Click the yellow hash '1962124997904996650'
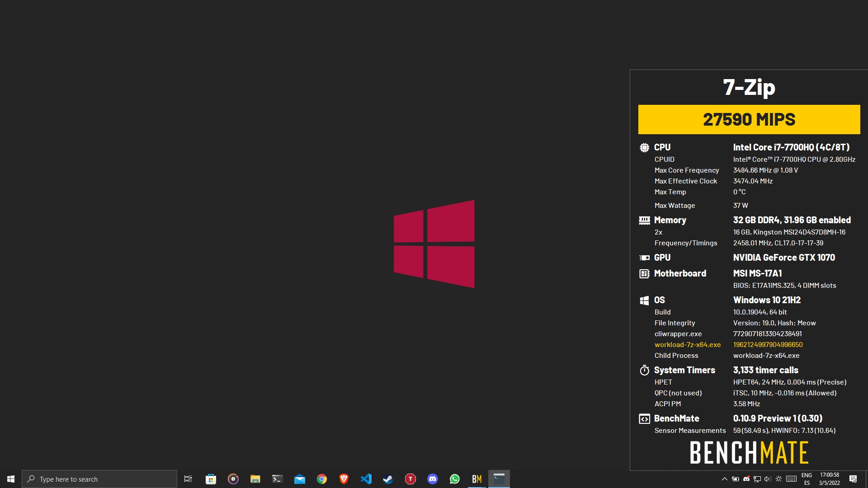The width and height of the screenshot is (868, 488). point(768,345)
